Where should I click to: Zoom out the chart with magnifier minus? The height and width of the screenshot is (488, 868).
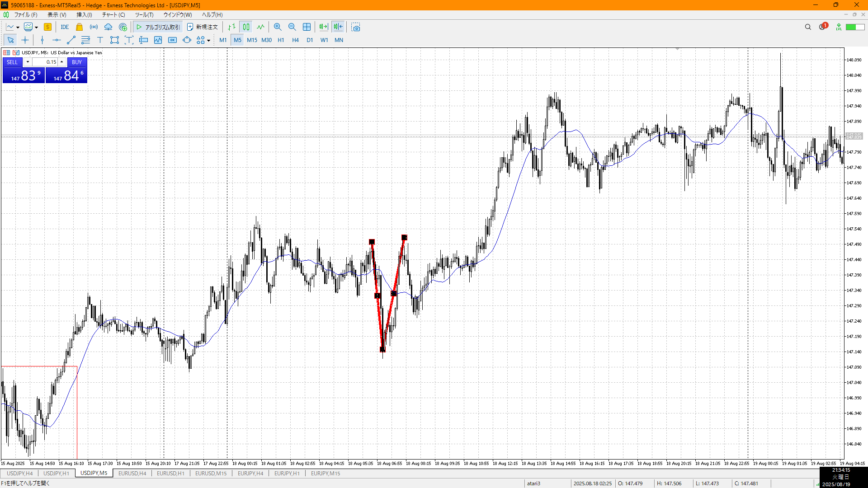coord(292,27)
